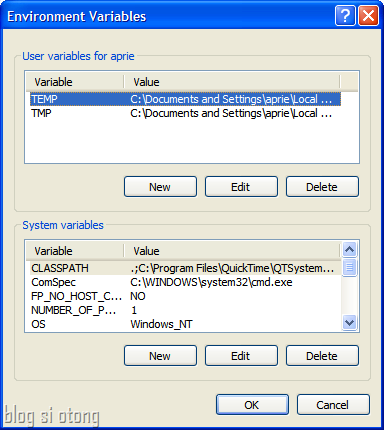Viewport: 384px width, 430px height.
Task: Confirm with the OK button
Action: pyautogui.click(x=252, y=405)
